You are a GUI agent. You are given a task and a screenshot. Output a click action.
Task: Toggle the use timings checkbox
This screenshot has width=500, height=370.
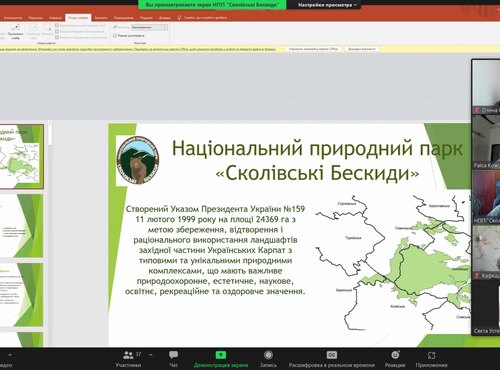(57, 31)
